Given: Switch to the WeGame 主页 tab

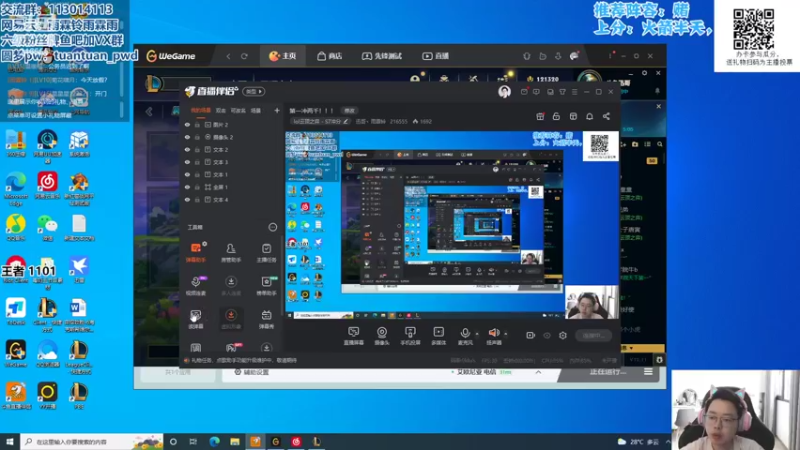Looking at the screenshot, I should (x=283, y=56).
